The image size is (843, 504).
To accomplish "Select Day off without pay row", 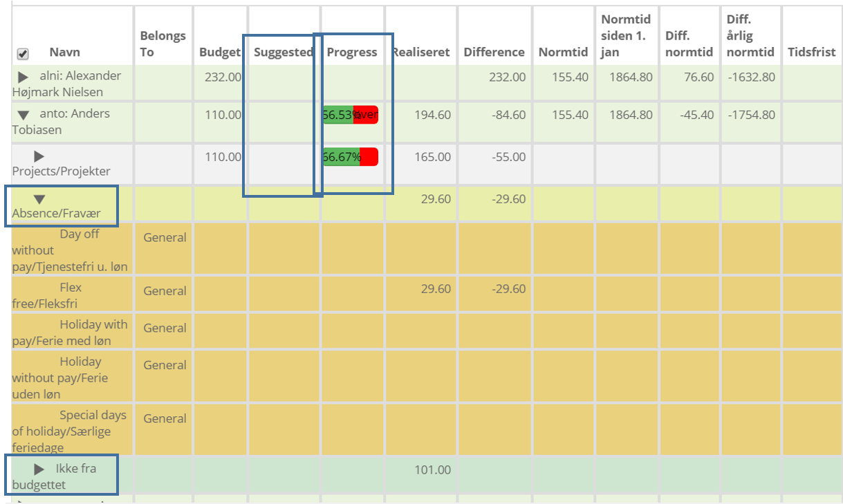I will (x=69, y=250).
